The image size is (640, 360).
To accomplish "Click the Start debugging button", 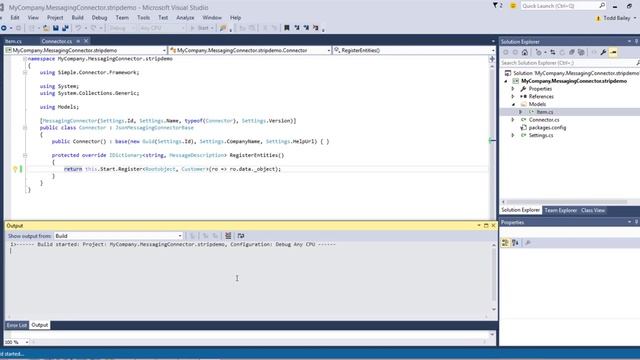I will tap(202, 28).
